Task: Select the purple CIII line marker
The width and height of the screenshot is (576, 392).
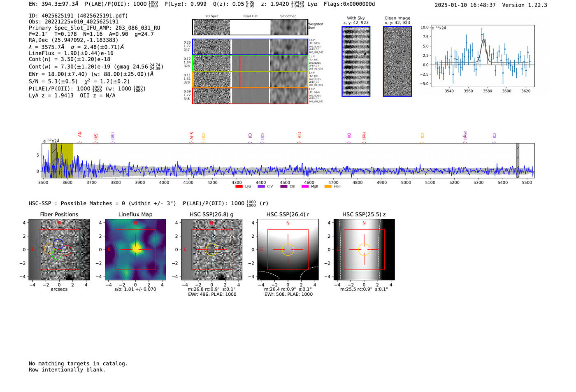Action: tap(262, 138)
